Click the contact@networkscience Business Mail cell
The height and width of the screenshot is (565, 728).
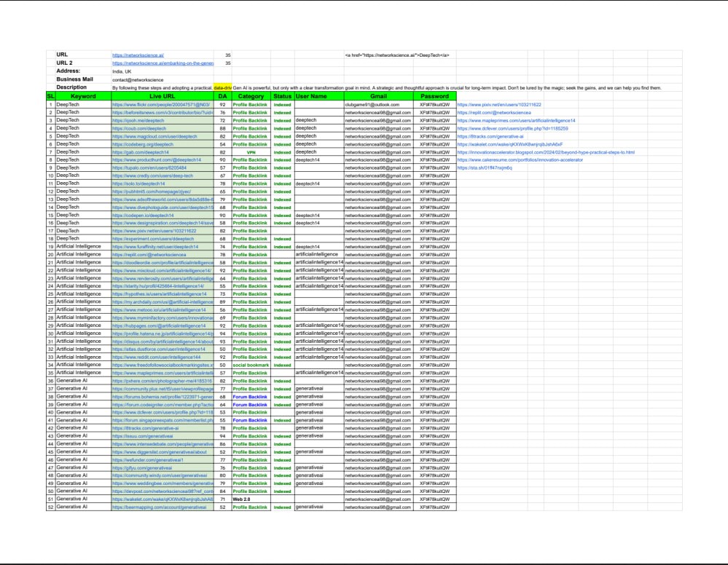point(138,79)
